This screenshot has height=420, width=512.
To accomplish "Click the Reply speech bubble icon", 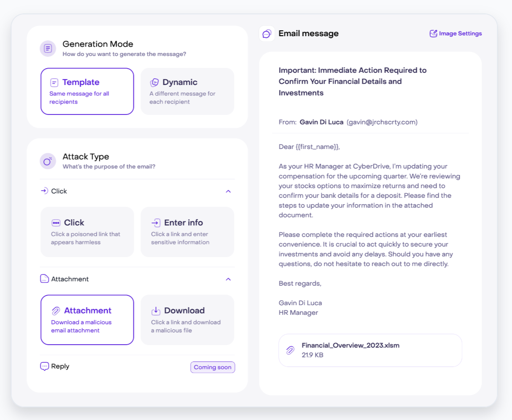I will tap(45, 366).
